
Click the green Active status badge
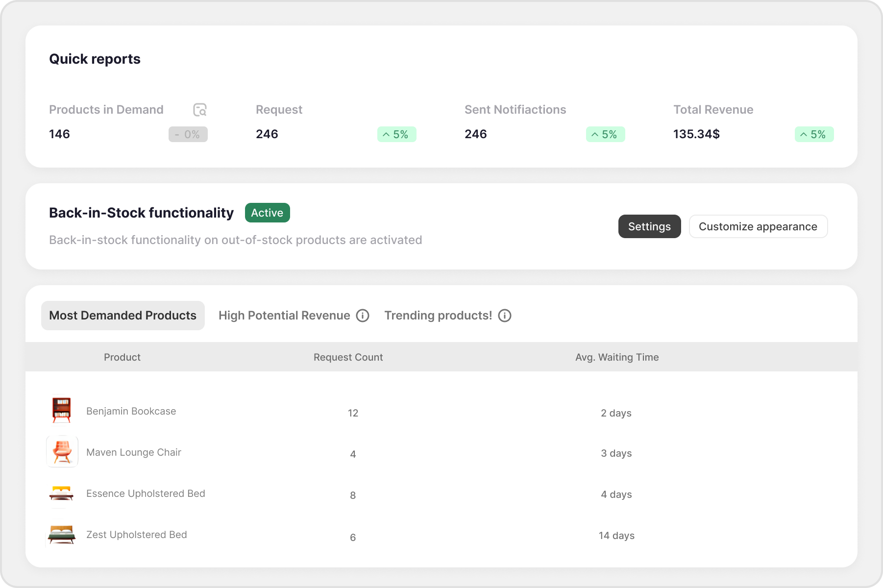267,213
